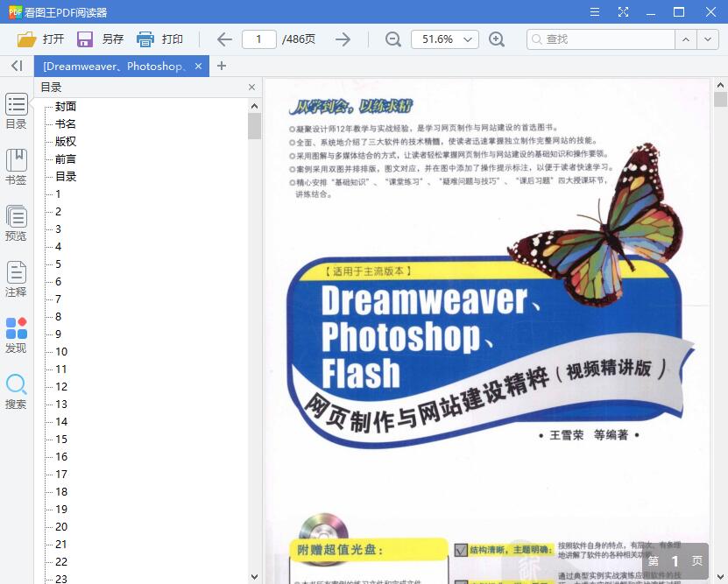Open the 搜索 search sidebar panel
Image resolution: width=728 pixels, height=584 pixels.
17,391
